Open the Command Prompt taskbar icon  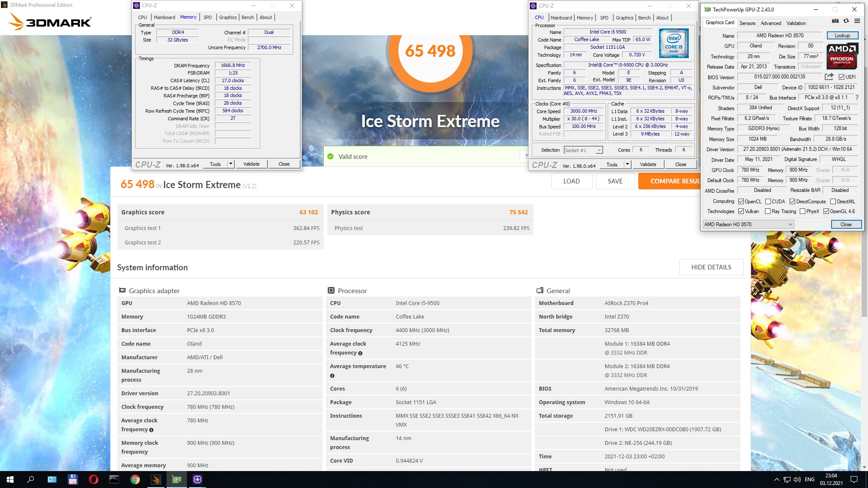114,480
